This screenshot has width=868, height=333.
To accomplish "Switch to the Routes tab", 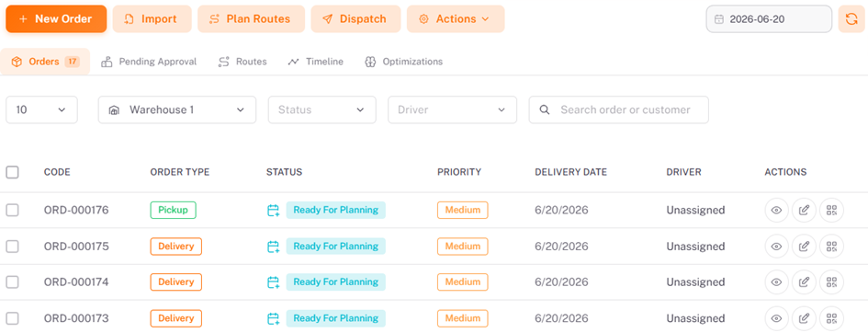I will [x=242, y=62].
